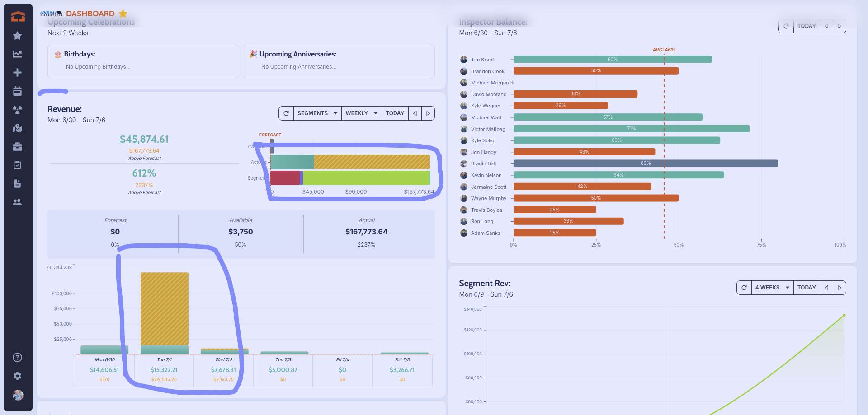
Task: Open the SEGMENTS dropdown in Revenue
Action: (x=317, y=113)
